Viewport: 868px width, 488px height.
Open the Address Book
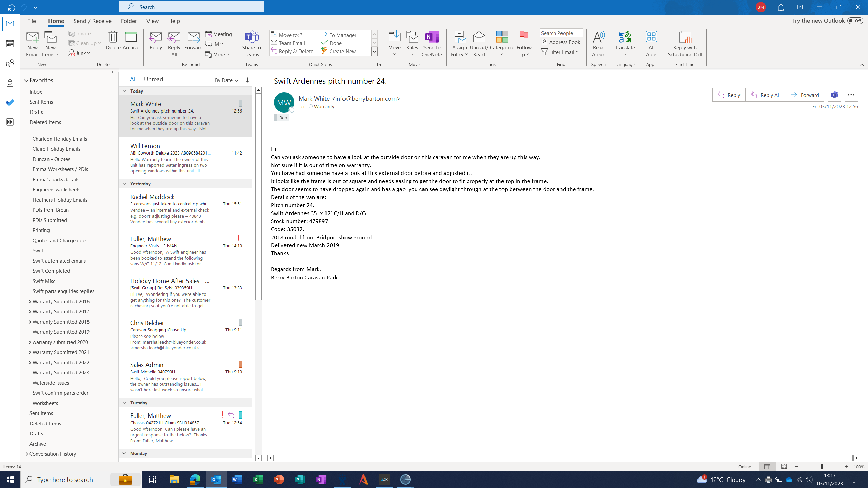(561, 42)
